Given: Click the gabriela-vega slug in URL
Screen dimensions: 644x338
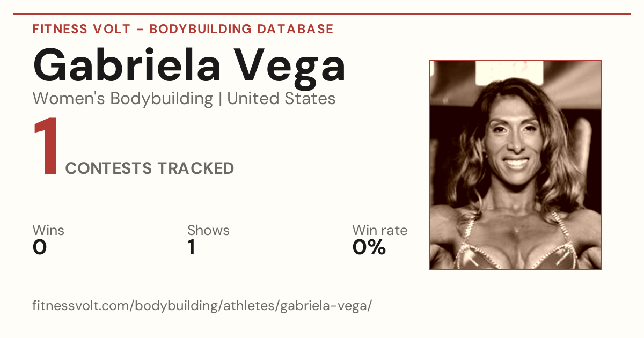Looking at the screenshot, I should tap(324, 306).
